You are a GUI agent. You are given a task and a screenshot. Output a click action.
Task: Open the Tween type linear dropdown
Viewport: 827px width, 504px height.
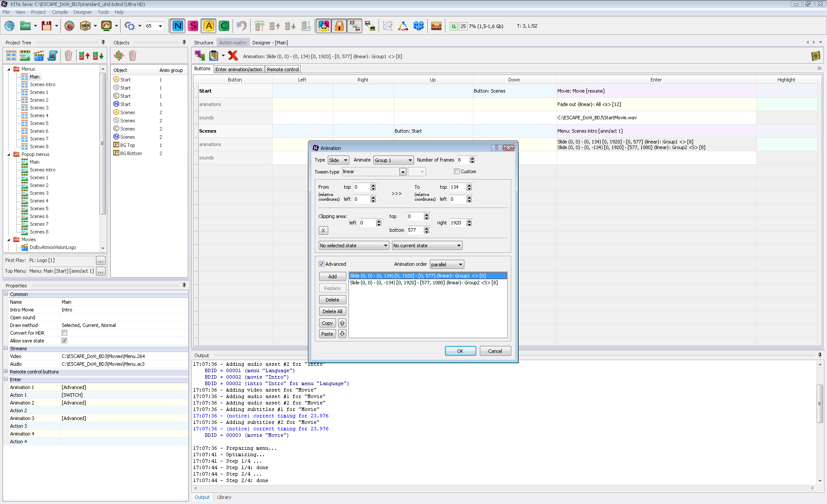402,172
